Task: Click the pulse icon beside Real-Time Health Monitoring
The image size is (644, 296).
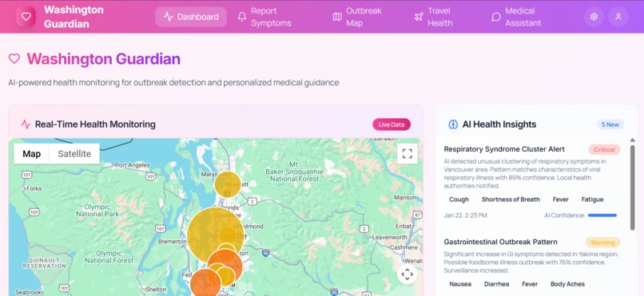Action: pos(26,124)
